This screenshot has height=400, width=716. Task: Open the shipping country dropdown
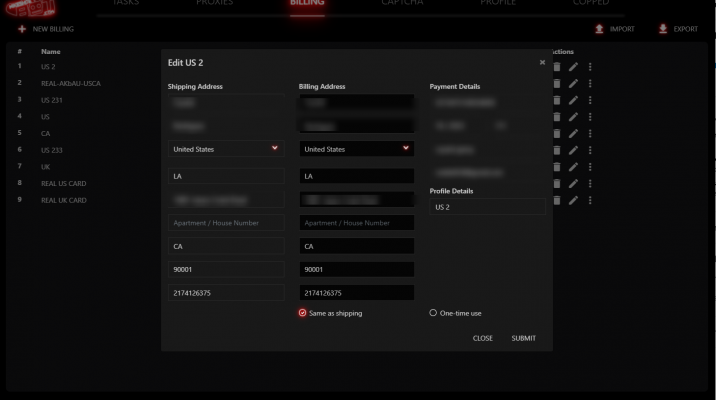coord(225,149)
